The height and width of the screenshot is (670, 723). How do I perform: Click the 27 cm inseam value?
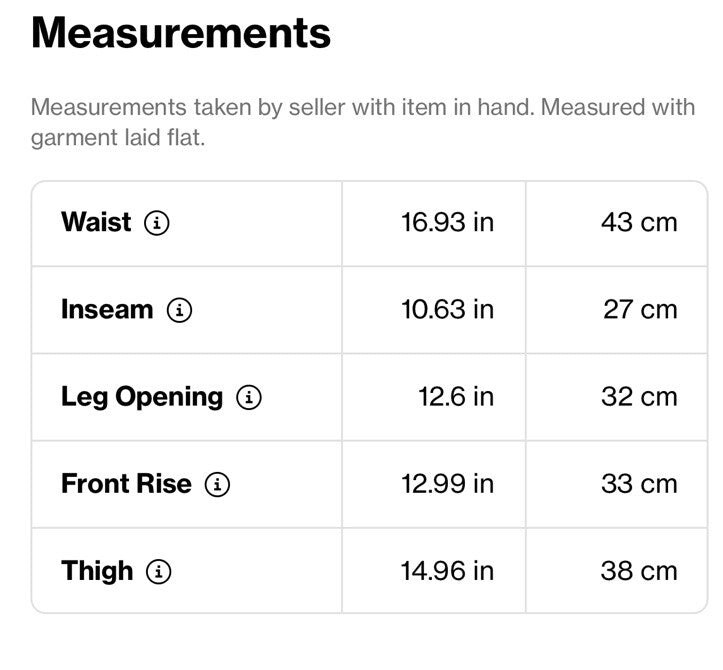tap(640, 309)
